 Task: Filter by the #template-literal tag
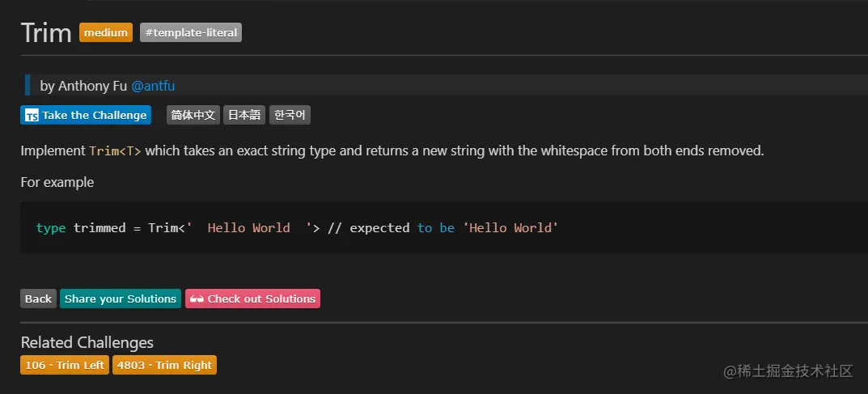pos(191,32)
